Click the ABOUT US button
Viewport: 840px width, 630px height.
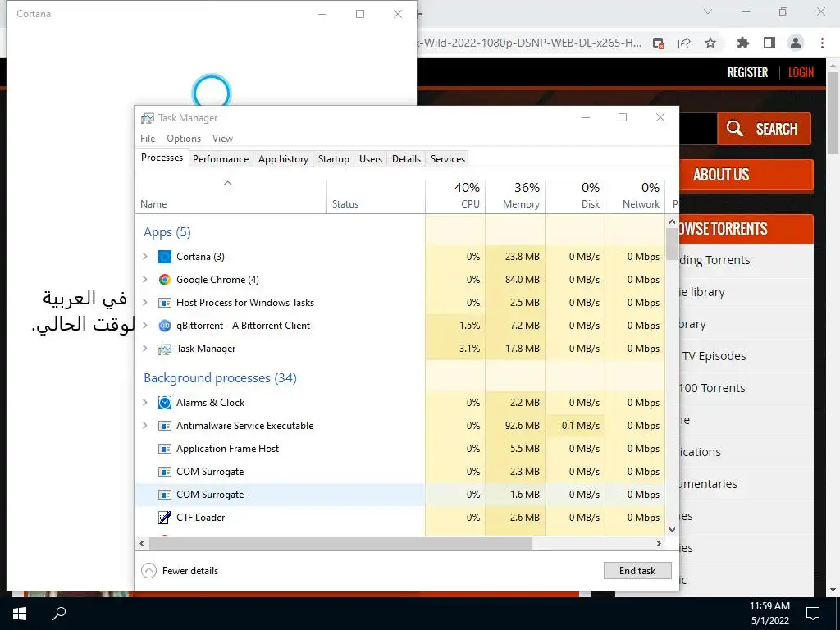[x=746, y=175]
